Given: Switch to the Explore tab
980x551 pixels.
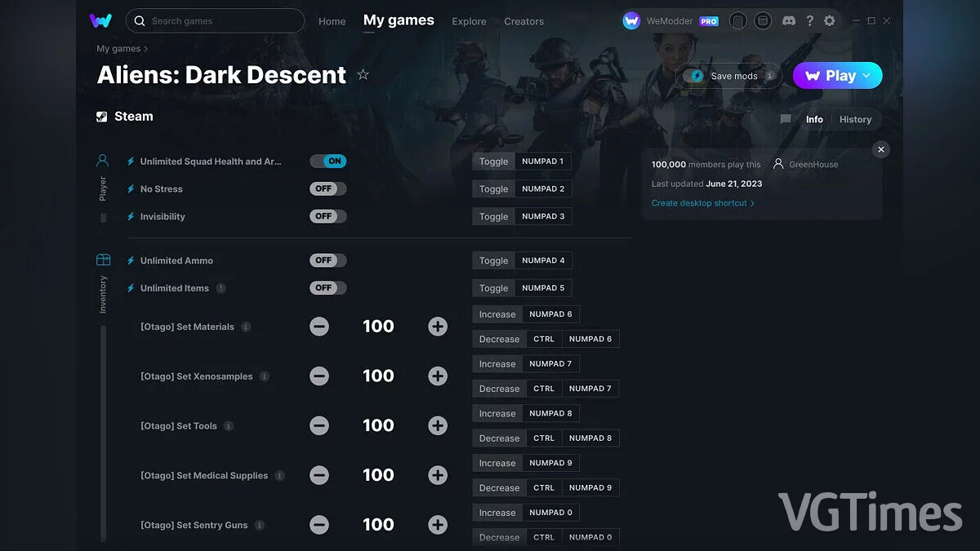Looking at the screenshot, I should click(x=469, y=22).
